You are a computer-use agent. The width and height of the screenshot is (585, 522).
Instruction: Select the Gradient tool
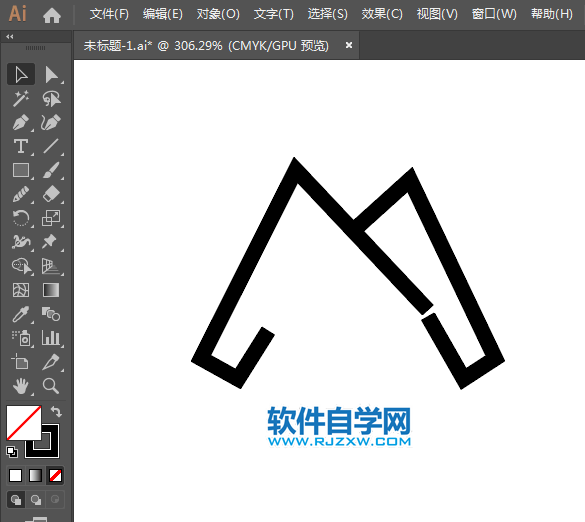(51, 290)
